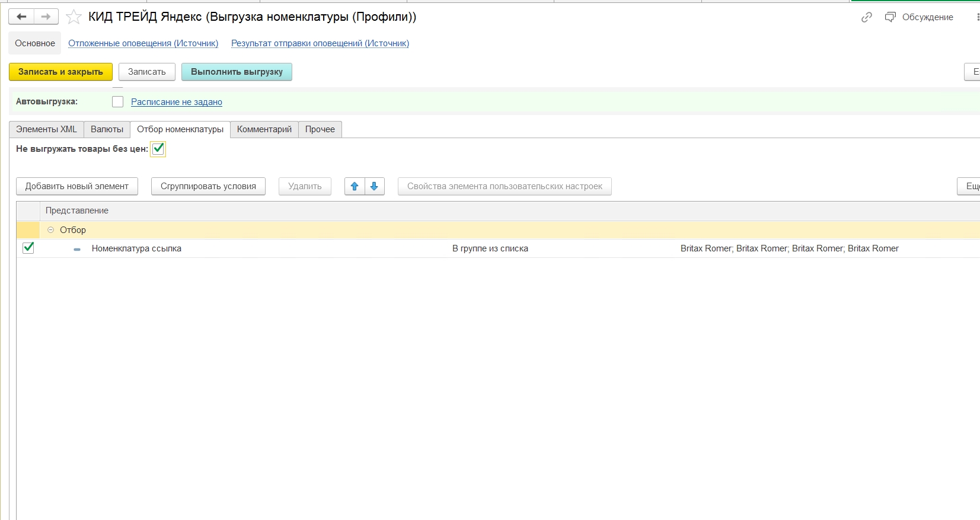The height and width of the screenshot is (520, 980).
Task: Copy link using chain icon
Action: (x=866, y=17)
